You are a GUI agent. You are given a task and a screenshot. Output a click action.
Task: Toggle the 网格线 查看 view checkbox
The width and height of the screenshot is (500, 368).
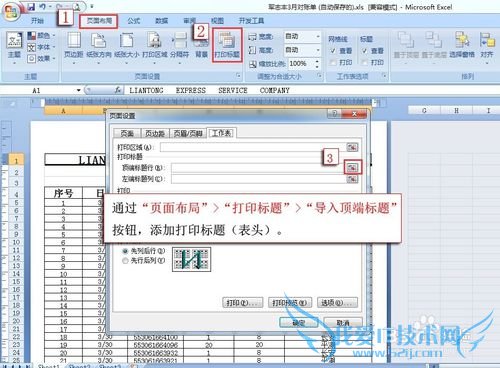[x=333, y=51]
